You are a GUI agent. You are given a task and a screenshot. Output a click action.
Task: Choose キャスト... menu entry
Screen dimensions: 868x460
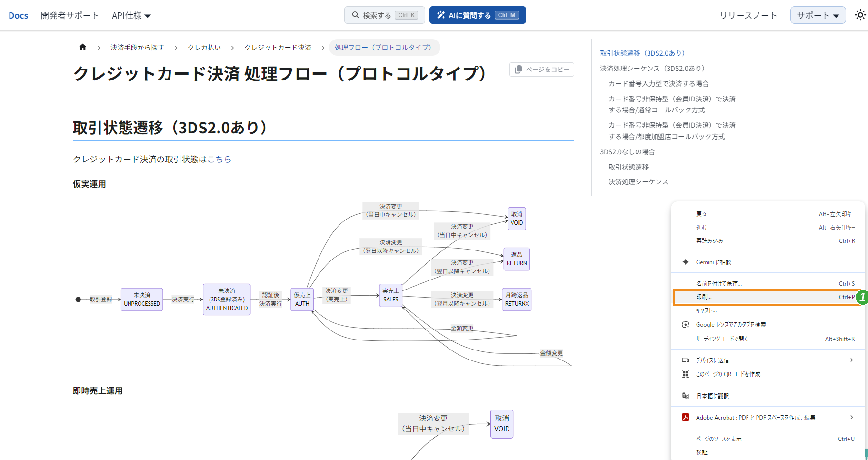click(x=768, y=310)
